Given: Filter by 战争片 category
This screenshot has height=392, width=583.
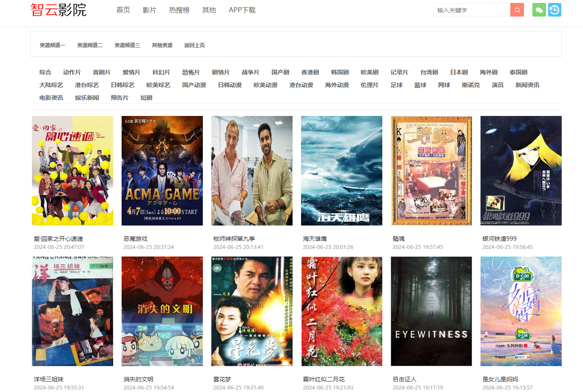Looking at the screenshot, I should click(x=250, y=72).
